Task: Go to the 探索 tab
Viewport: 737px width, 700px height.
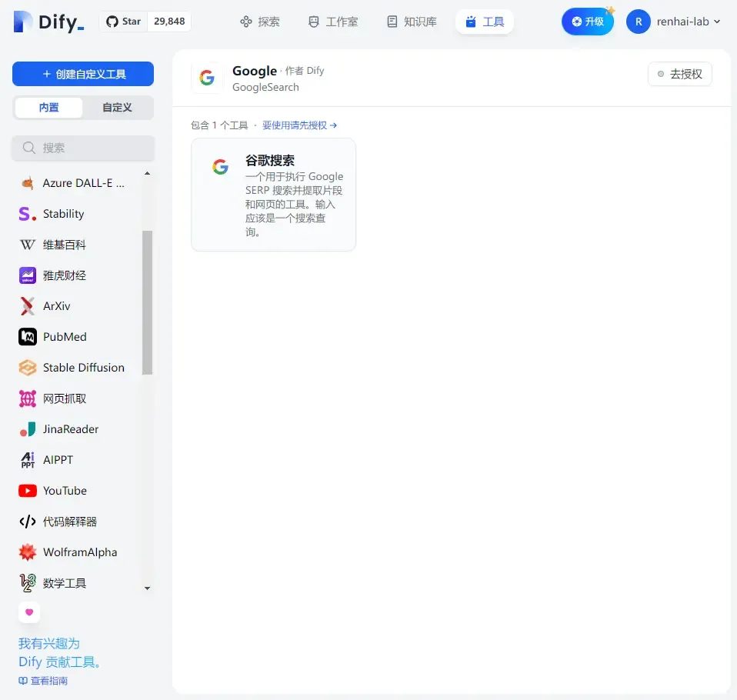Action: (260, 22)
